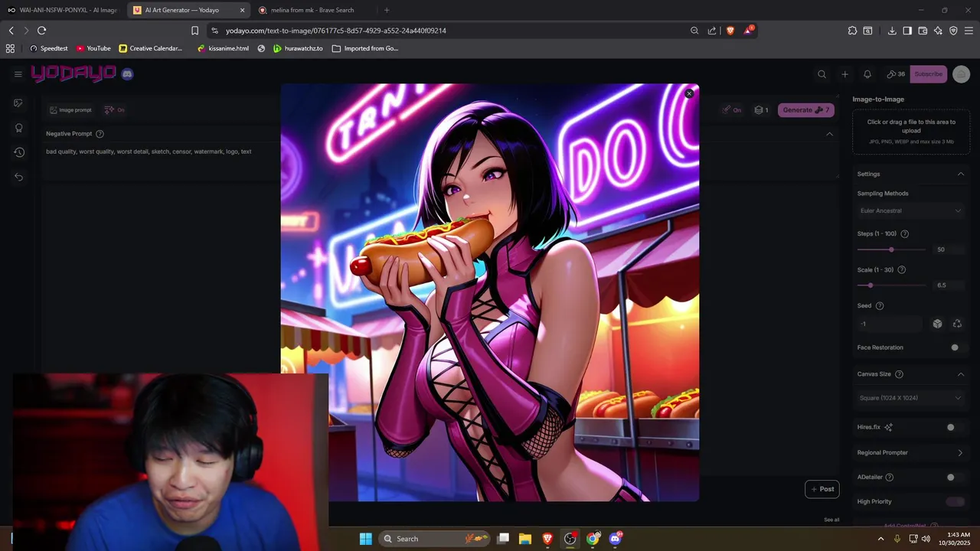Open the Brave Shields icon
This screenshot has width=980, height=551.
(x=730, y=31)
